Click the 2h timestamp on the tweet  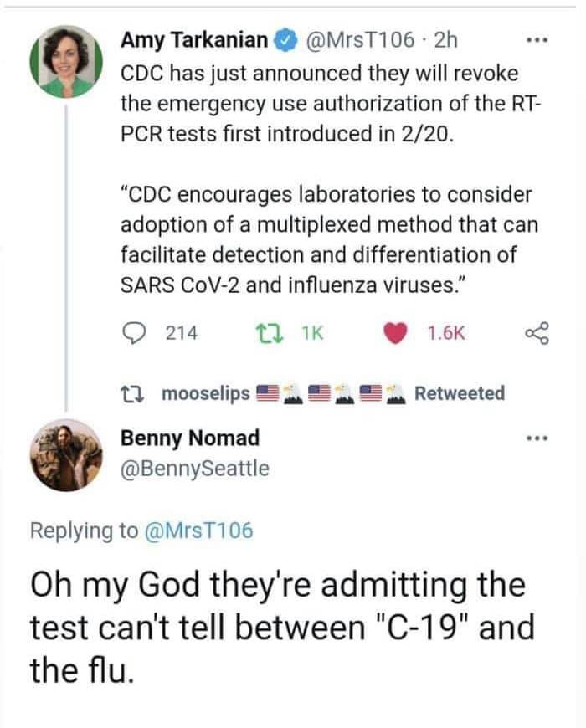point(442,39)
